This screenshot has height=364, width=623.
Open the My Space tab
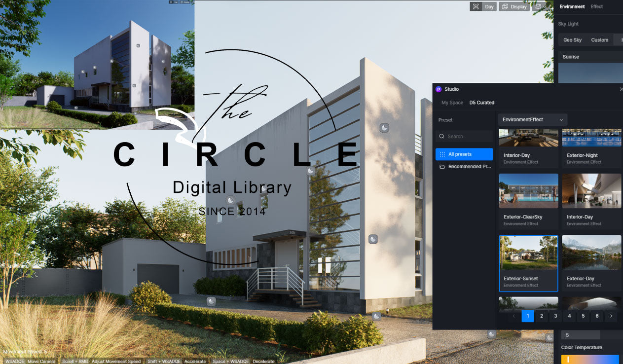(452, 103)
